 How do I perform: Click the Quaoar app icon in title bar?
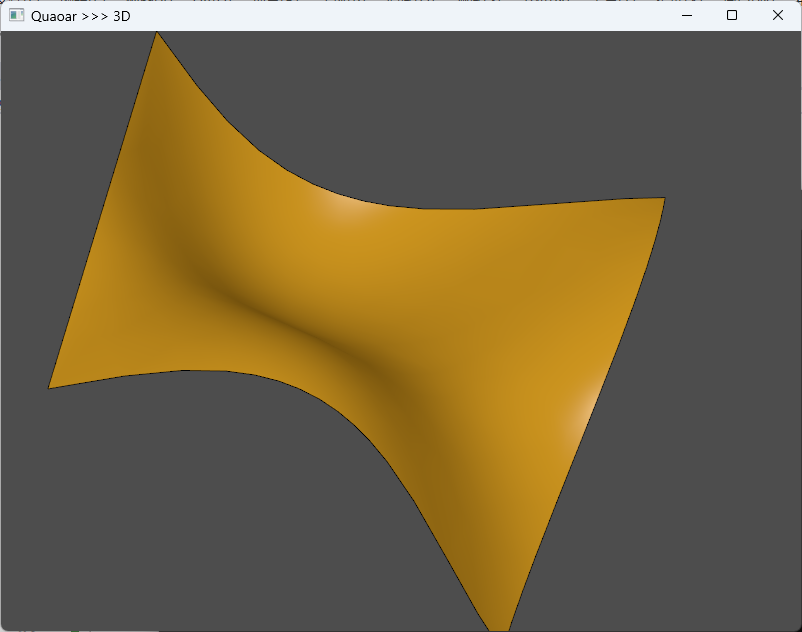(x=16, y=15)
